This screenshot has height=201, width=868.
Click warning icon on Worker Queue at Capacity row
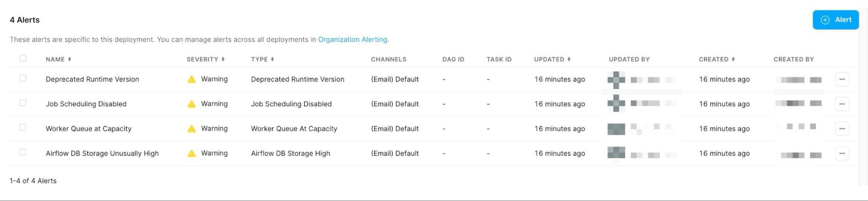point(191,129)
